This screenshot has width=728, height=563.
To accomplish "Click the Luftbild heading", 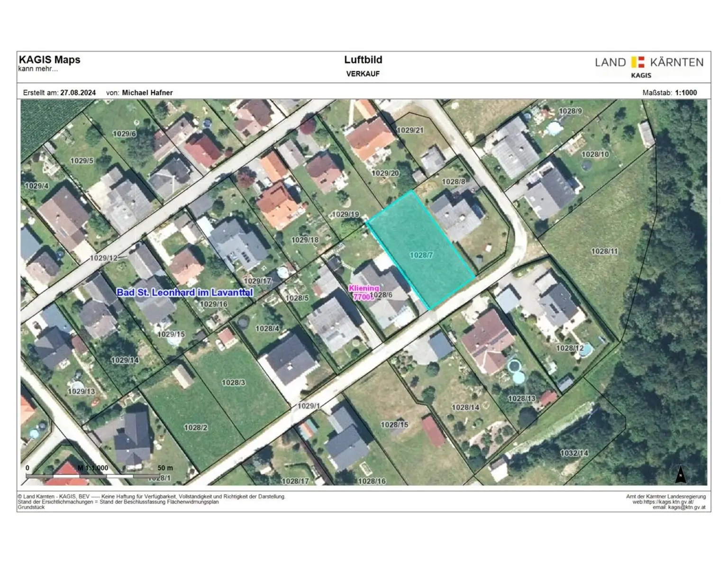I will 363,60.
